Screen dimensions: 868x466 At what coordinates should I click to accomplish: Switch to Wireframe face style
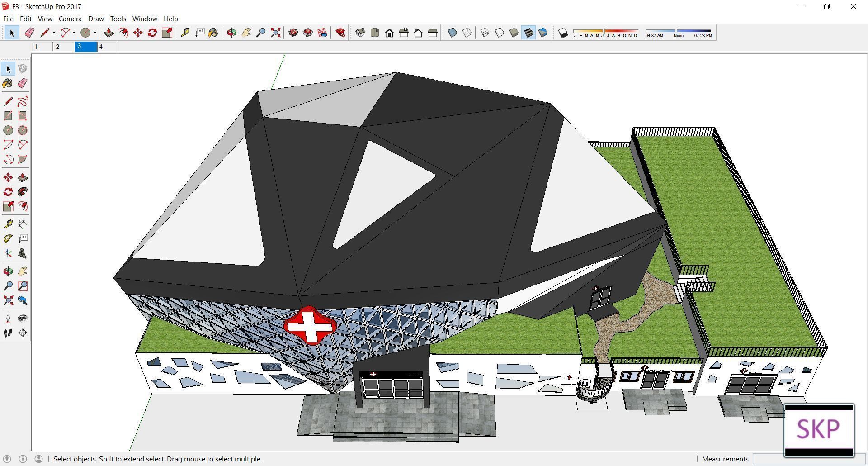click(485, 33)
